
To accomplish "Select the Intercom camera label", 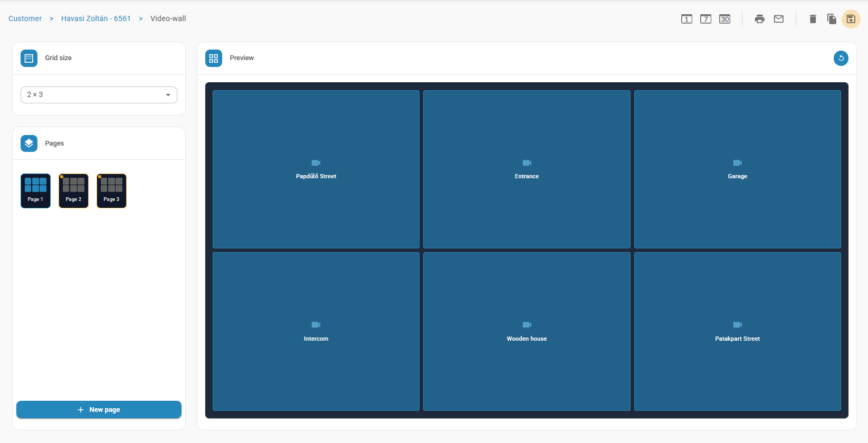I will point(316,339).
